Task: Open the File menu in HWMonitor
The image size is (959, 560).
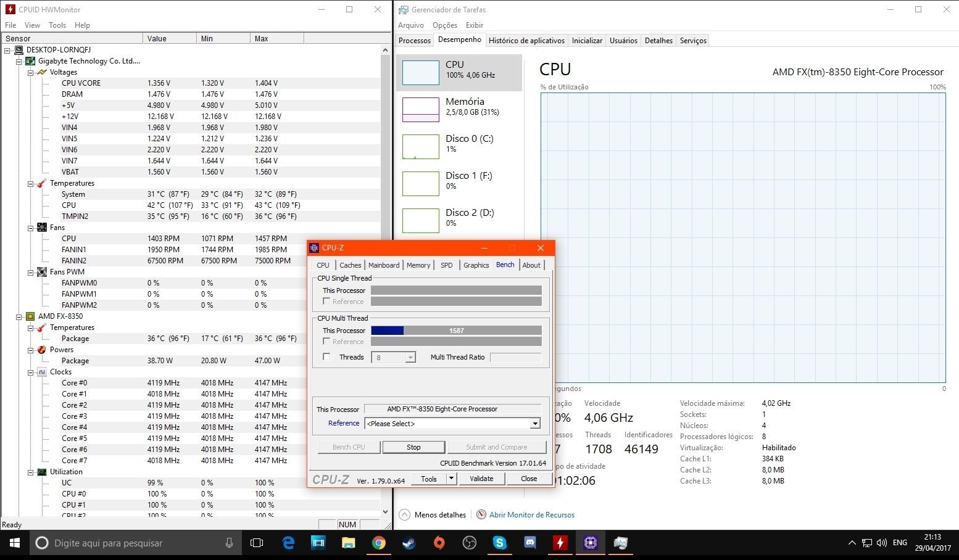Action: click(x=10, y=25)
